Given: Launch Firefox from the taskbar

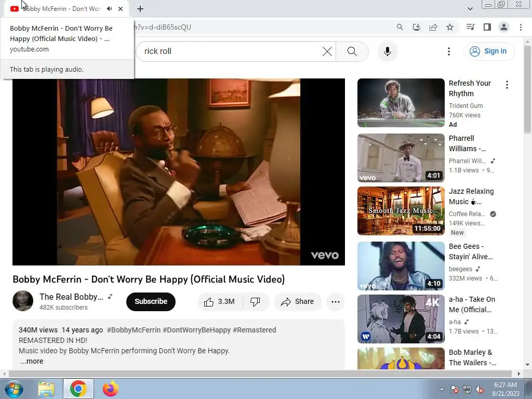Looking at the screenshot, I should (110, 389).
